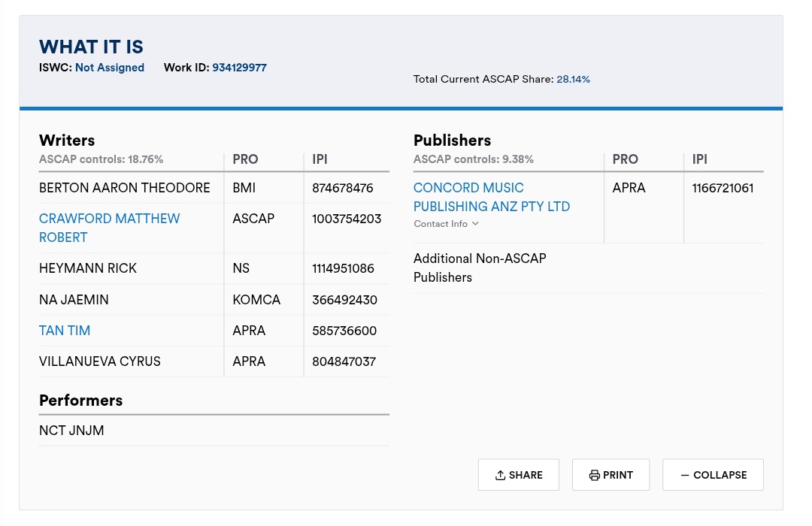This screenshot has height=526, width=812.
Task: Click IPI number 874678476
Action: click(342, 188)
